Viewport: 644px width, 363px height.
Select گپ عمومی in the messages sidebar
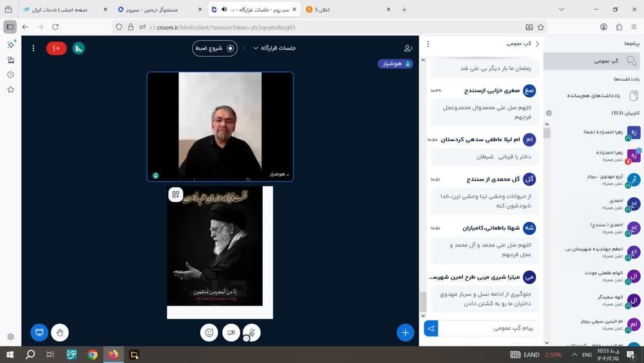[x=605, y=61]
